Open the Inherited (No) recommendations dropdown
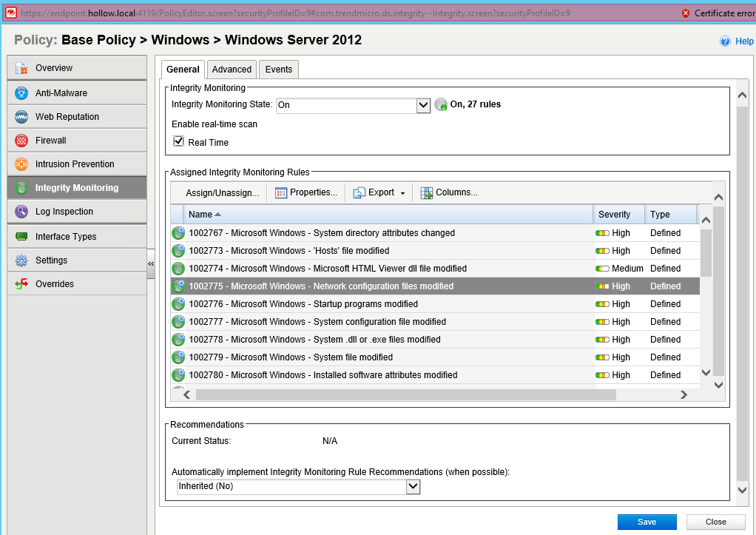The width and height of the screenshot is (756, 535). coord(413,486)
